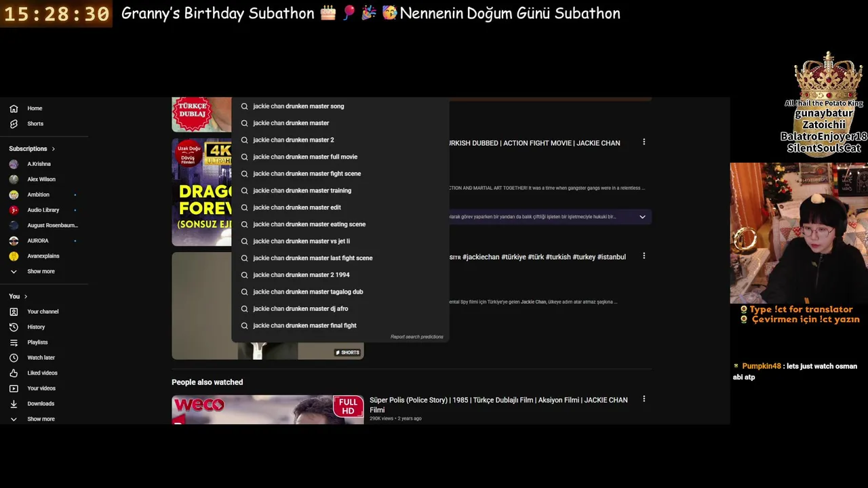The image size is (868, 488).
Task: Open the Shorts sidebar icon
Action: coord(14,124)
